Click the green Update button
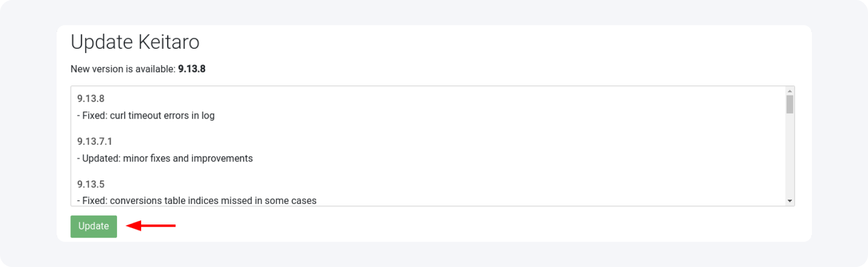 pyautogui.click(x=93, y=226)
